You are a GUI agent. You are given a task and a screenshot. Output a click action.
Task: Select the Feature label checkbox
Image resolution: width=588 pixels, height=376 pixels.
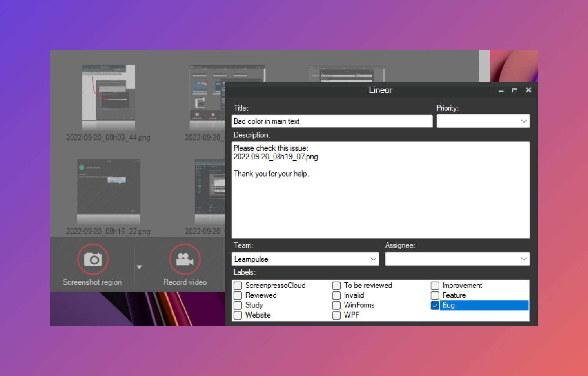pos(435,295)
